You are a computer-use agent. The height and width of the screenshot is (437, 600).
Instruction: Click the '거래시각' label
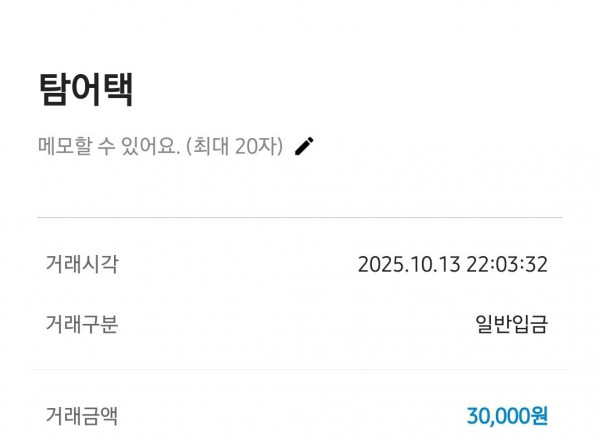(x=82, y=264)
